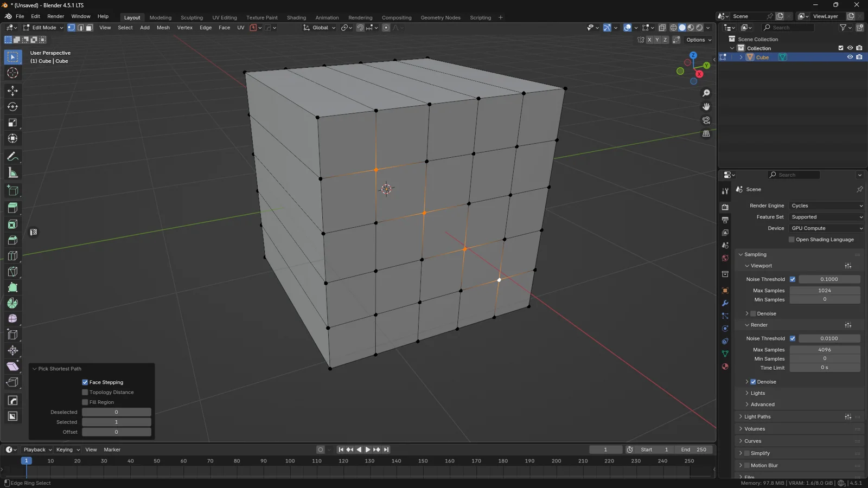Click the Options button in viewport header
Viewport: 868px width, 488px height.
click(698, 40)
